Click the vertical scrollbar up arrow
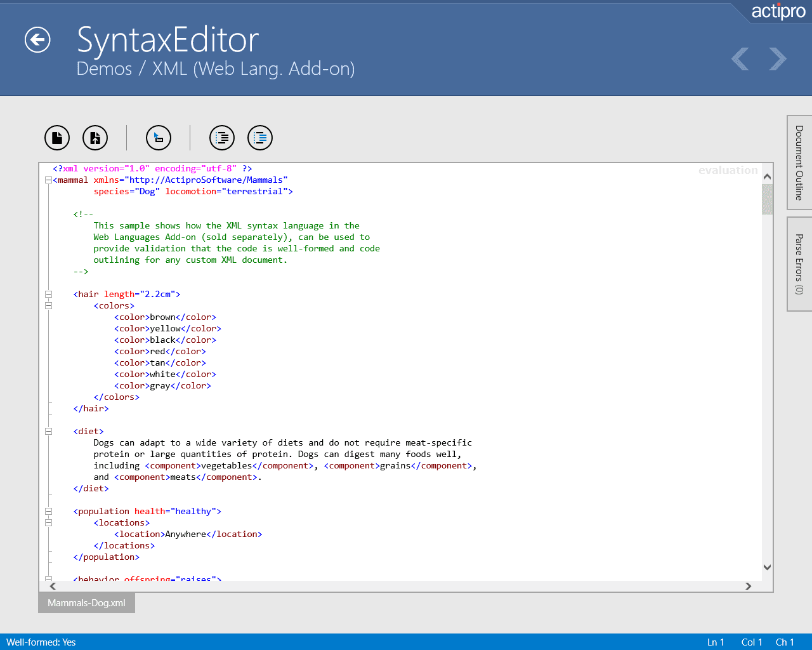 coord(768,177)
